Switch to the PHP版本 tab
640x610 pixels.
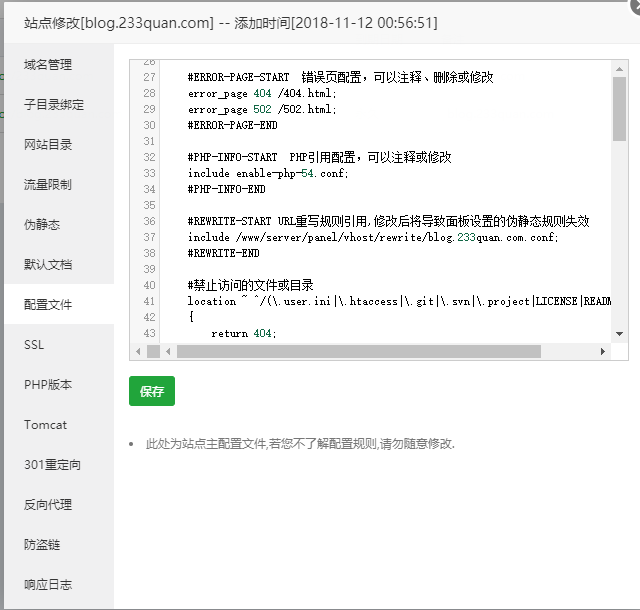[48, 385]
